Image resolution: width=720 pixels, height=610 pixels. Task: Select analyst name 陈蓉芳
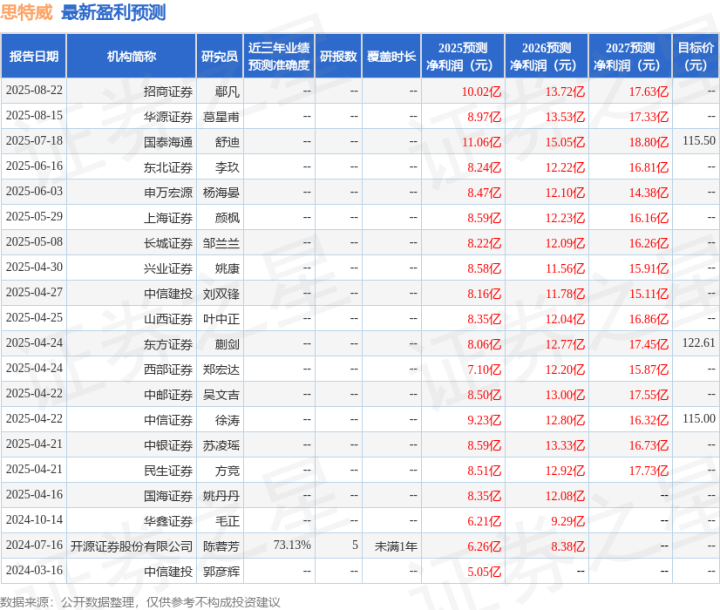[221, 547]
